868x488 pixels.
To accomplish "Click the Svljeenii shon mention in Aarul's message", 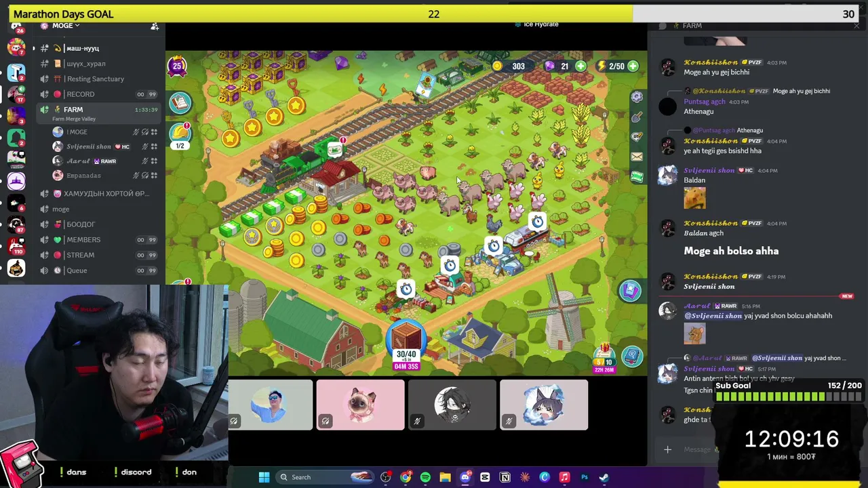I will [713, 316].
